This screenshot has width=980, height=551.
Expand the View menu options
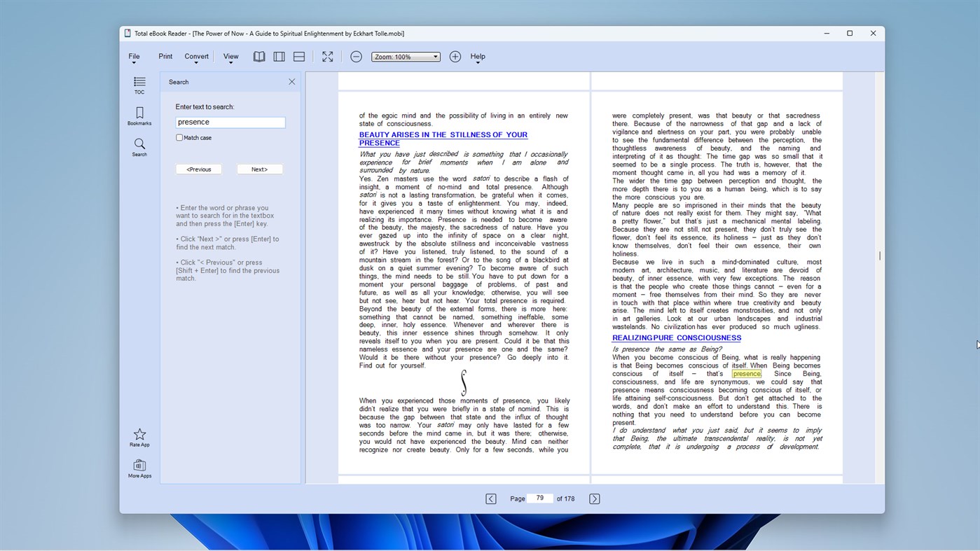230,56
